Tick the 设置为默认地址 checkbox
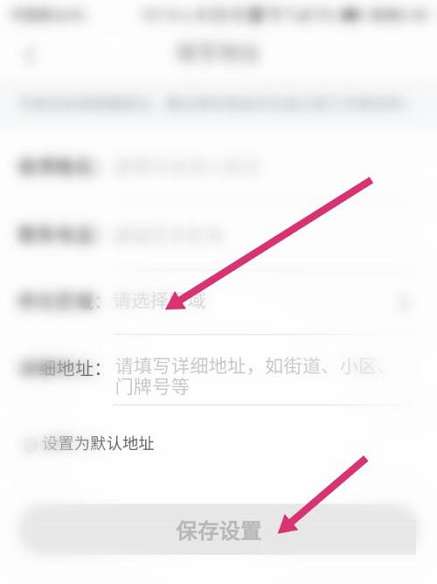Viewport: 437px width, 584px height. [29, 444]
